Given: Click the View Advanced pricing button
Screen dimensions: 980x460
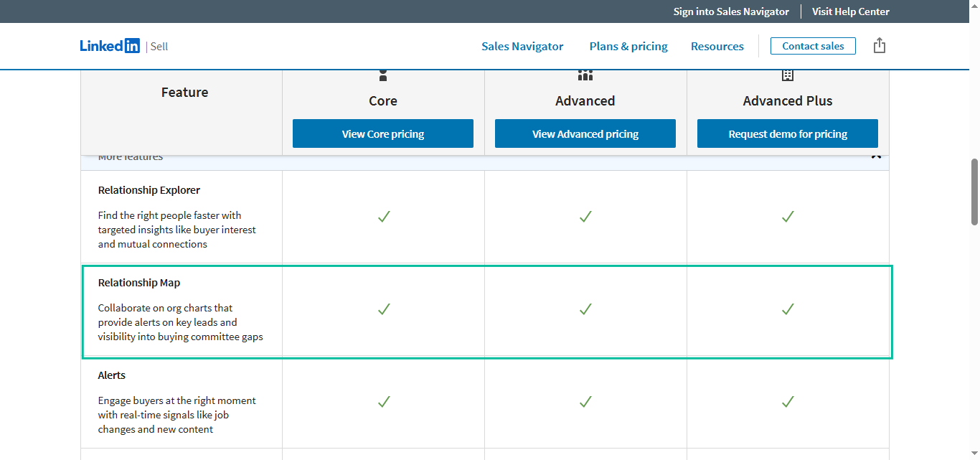Looking at the screenshot, I should [585, 133].
